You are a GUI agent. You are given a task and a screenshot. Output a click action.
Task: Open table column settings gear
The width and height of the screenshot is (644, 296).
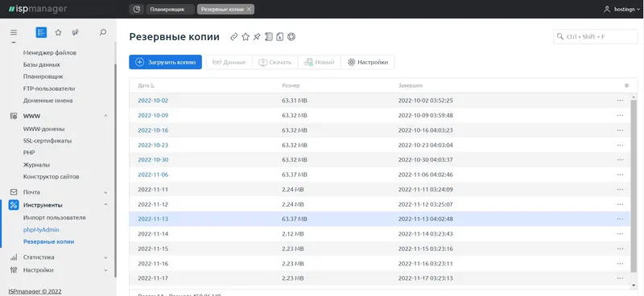[x=627, y=86]
